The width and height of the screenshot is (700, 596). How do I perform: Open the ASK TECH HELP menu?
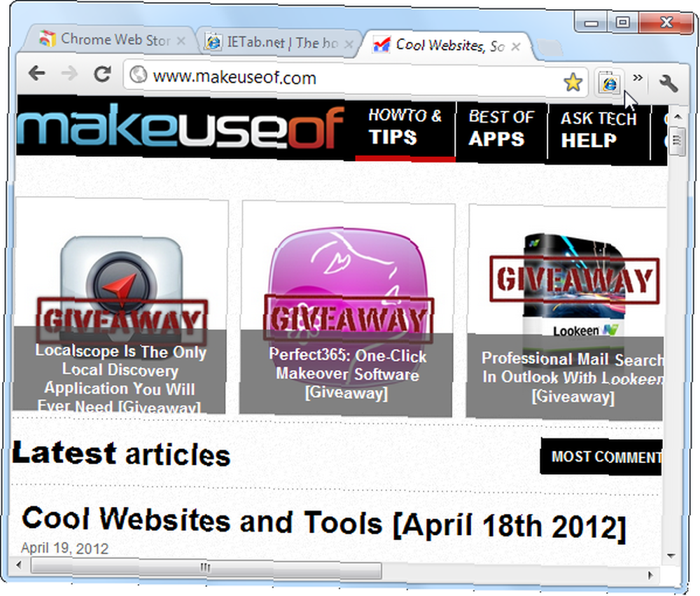tap(598, 131)
